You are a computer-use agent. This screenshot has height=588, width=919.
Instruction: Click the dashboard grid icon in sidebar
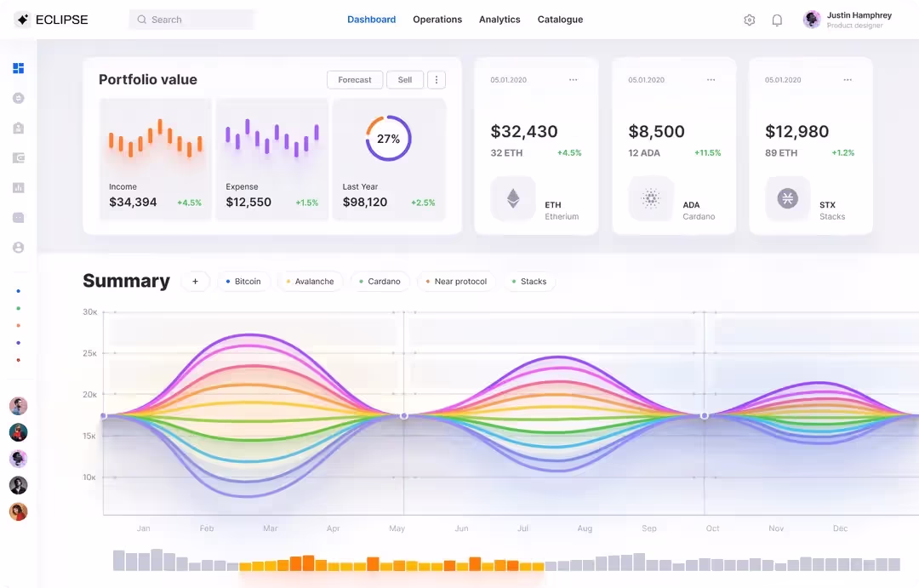pyautogui.click(x=19, y=68)
